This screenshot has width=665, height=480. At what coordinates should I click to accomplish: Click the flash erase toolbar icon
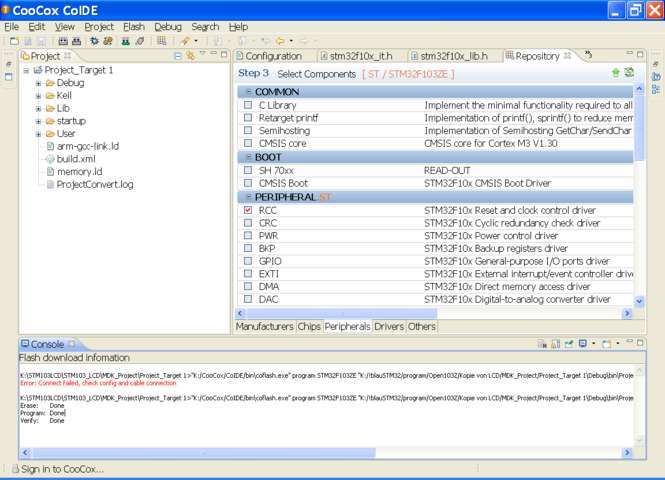point(140,41)
